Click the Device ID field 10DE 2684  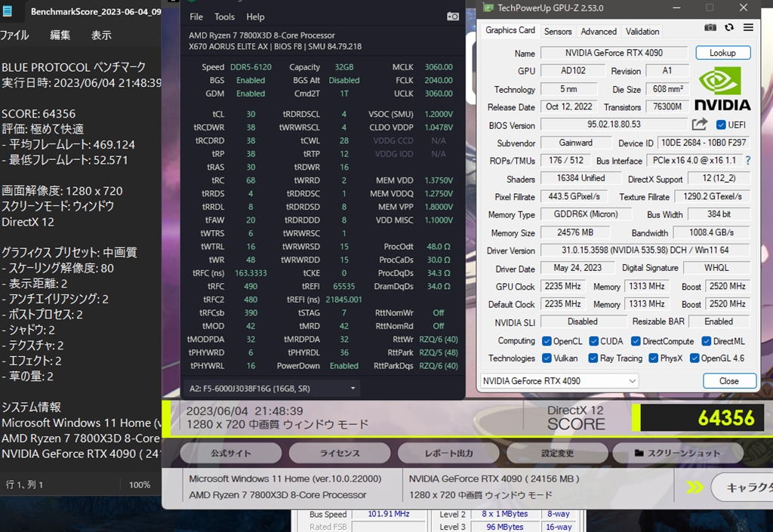[x=704, y=143]
